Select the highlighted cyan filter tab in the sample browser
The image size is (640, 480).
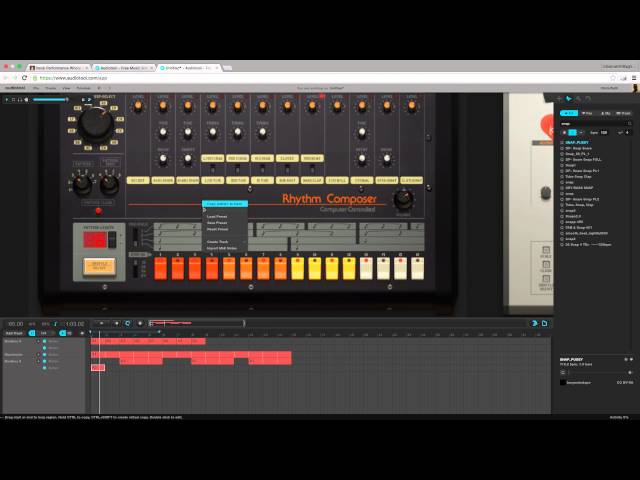(569, 113)
